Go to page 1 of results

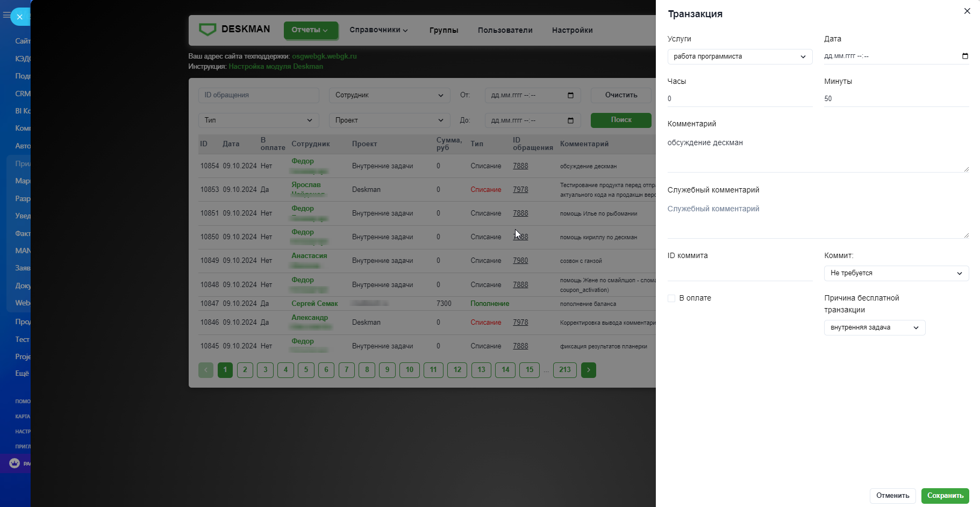click(225, 370)
